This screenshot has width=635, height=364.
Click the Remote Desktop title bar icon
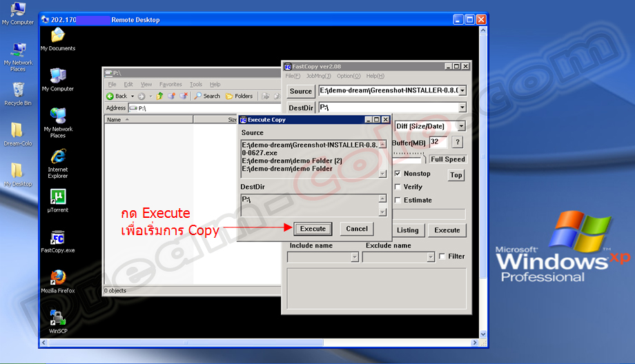pos(45,19)
